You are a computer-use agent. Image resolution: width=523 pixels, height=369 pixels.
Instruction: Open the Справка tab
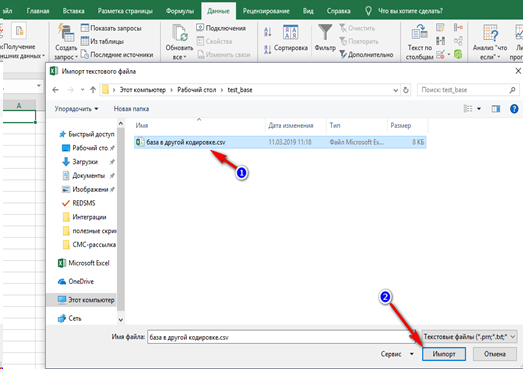339,11
